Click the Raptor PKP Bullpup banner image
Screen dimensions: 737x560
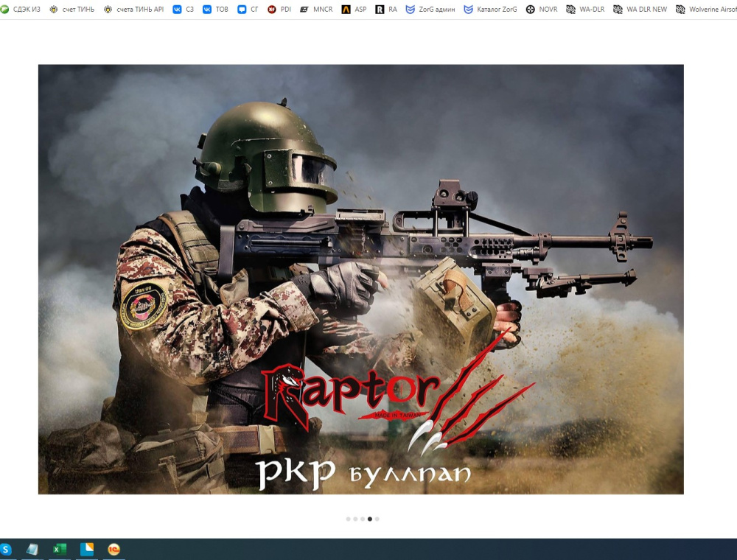361,279
